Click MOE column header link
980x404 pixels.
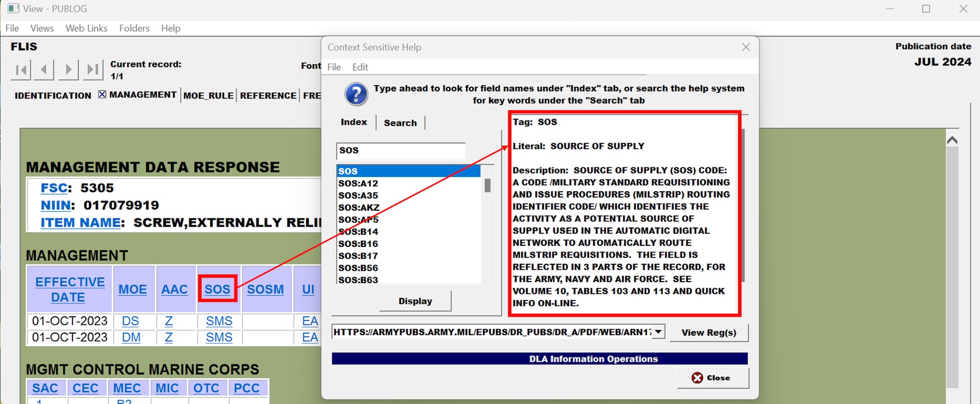tap(133, 289)
